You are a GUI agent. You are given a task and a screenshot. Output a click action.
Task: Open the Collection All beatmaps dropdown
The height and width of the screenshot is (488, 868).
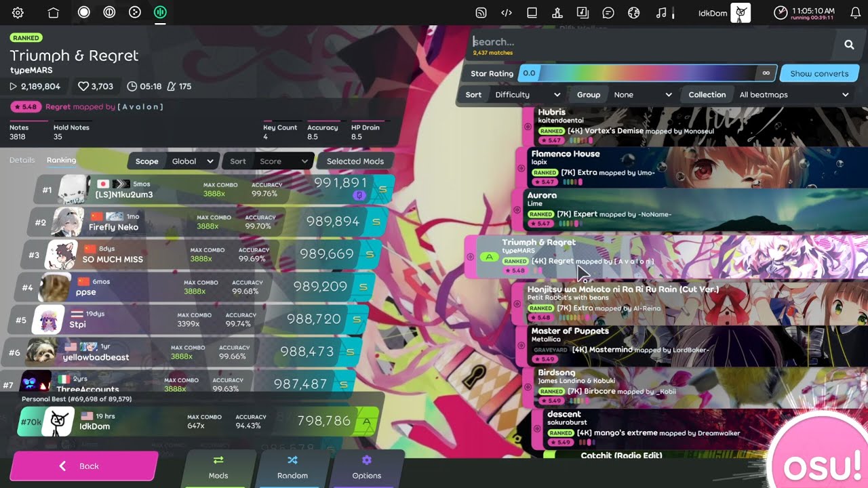[768, 95]
